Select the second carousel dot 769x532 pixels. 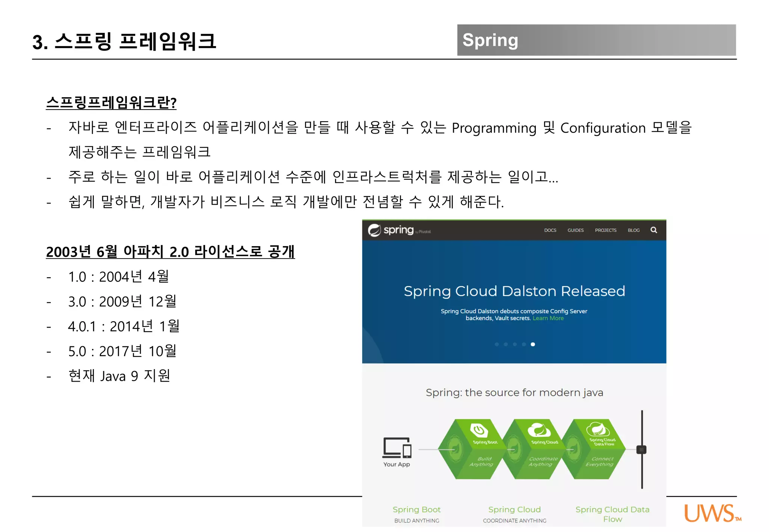pyautogui.click(x=506, y=344)
